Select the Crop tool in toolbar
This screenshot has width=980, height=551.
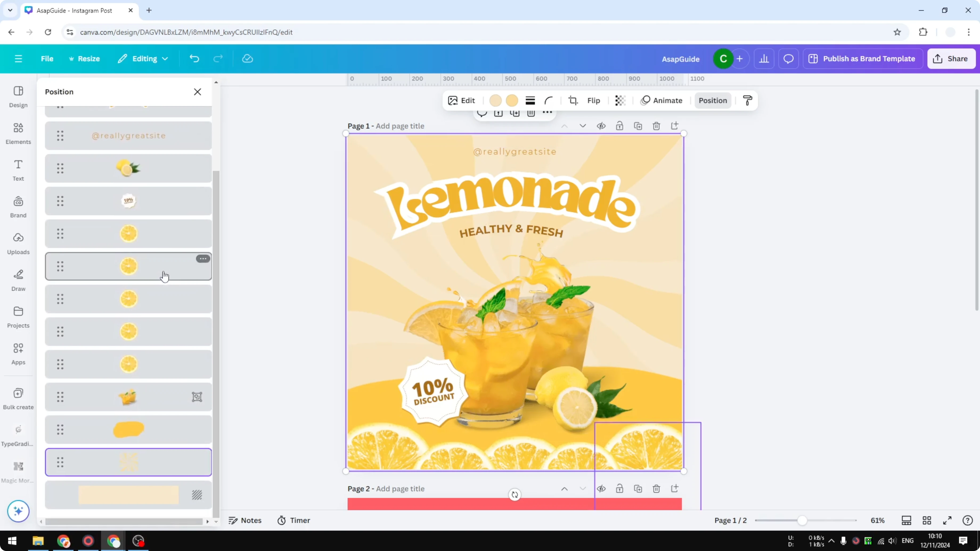tap(573, 100)
